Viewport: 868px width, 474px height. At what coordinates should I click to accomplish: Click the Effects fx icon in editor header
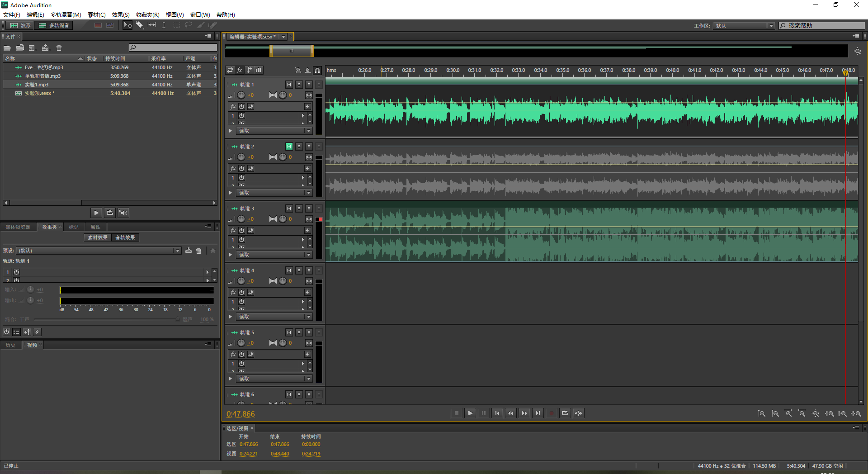240,70
